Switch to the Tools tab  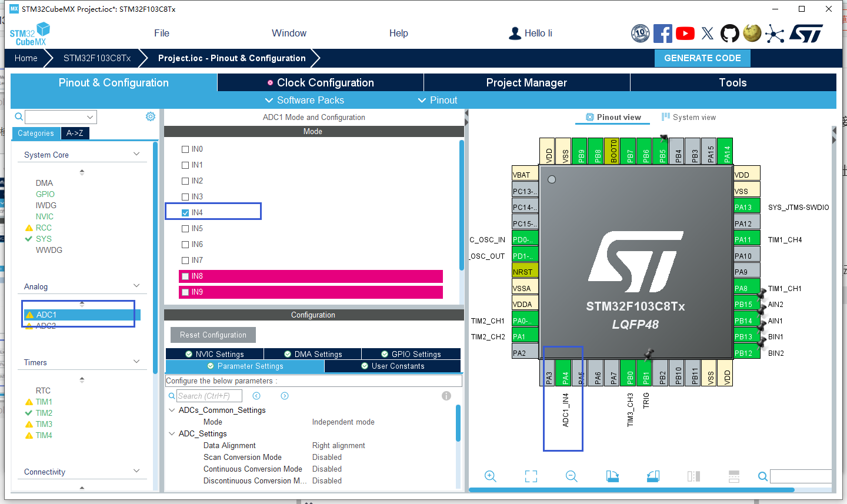[x=733, y=82]
